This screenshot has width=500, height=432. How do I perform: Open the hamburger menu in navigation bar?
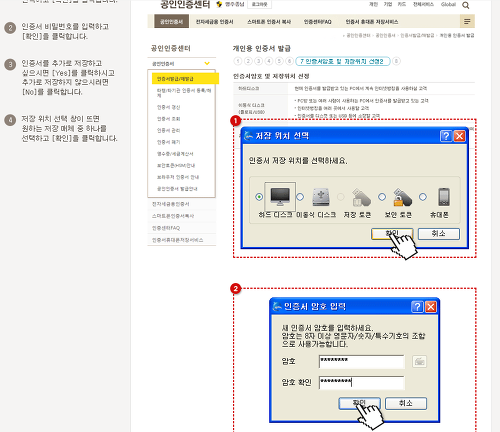pyautogui.click(x=467, y=22)
